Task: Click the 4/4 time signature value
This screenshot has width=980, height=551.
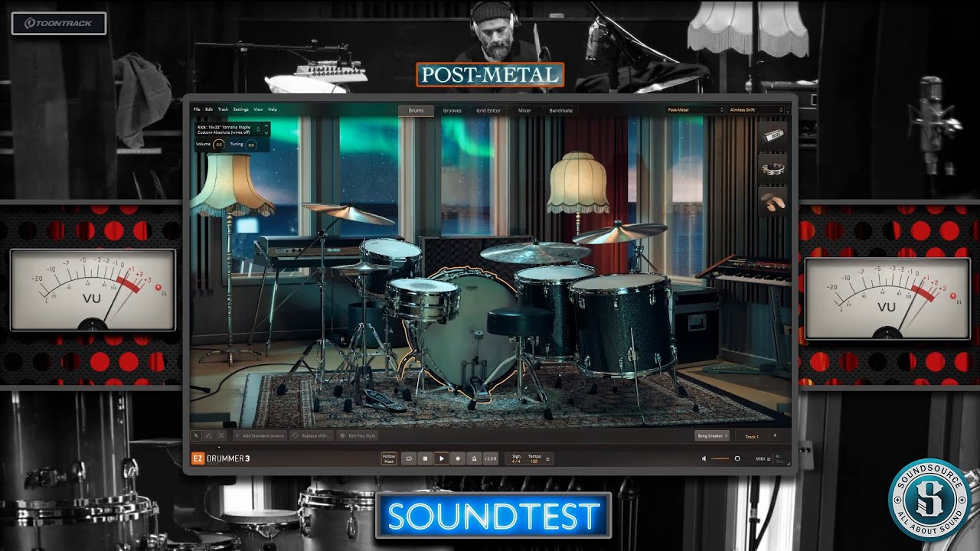Action: point(517,461)
